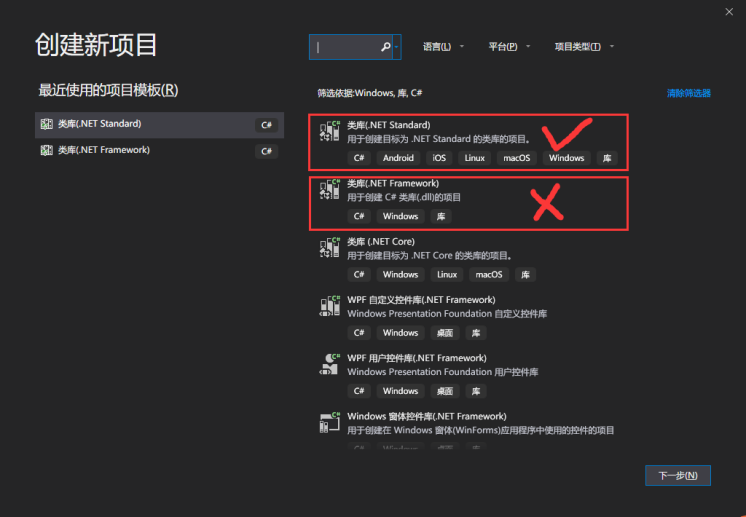Click the WPF 自定义控件库 template icon
746x517 pixels.
point(330,306)
